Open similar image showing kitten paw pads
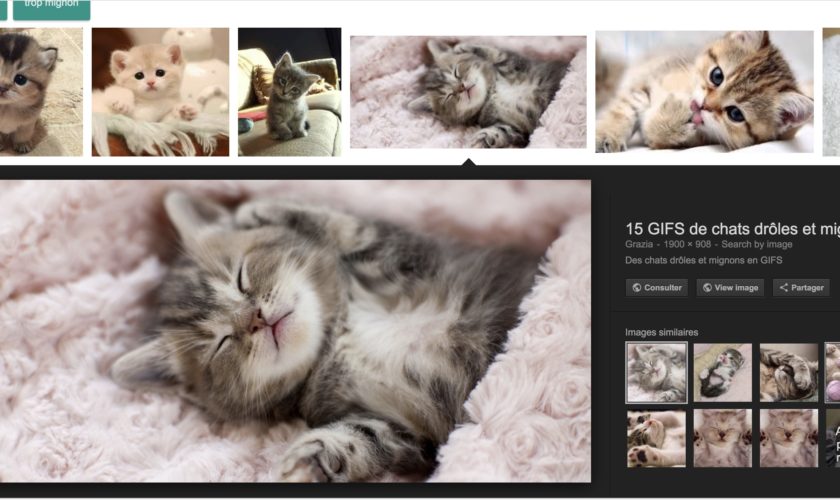This screenshot has height=500, width=840. click(x=656, y=438)
